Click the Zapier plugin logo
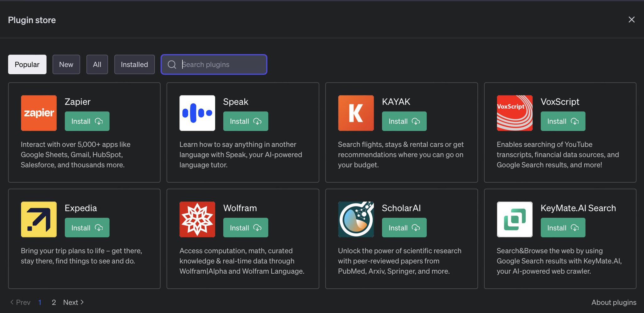 (x=39, y=113)
